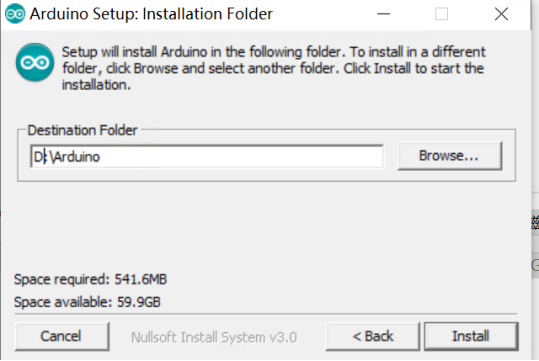Click the 'Space available: 59.9GB' label
Viewport: 539px width, 361px height.
click(87, 302)
